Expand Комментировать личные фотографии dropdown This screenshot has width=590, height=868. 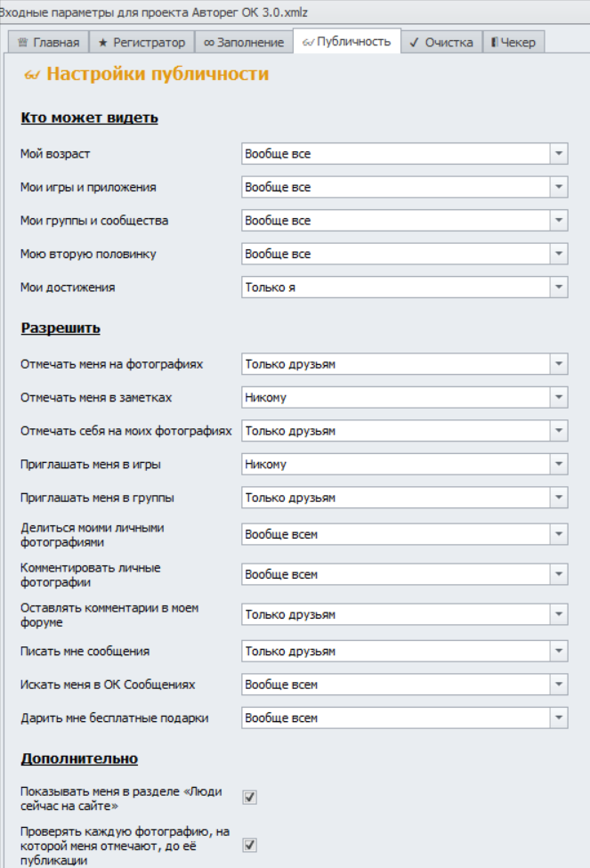pyautogui.click(x=558, y=575)
